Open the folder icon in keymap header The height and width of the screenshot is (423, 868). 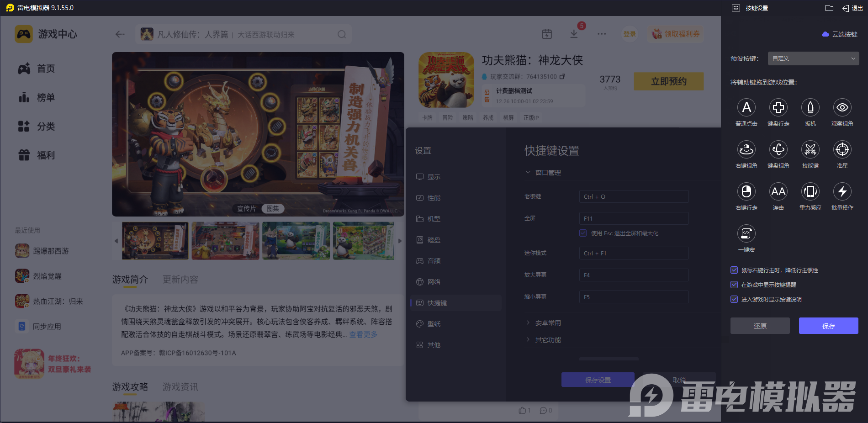click(830, 8)
